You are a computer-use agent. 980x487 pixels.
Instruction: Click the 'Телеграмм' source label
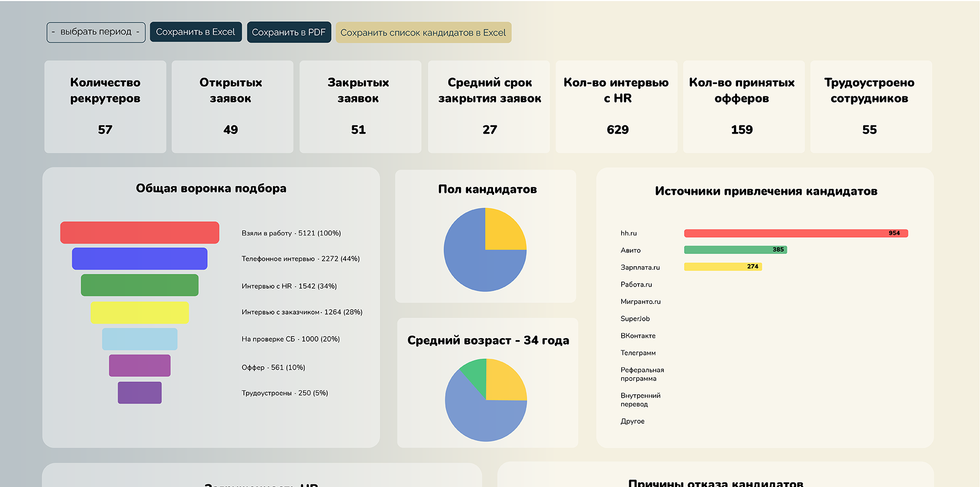pyautogui.click(x=638, y=353)
